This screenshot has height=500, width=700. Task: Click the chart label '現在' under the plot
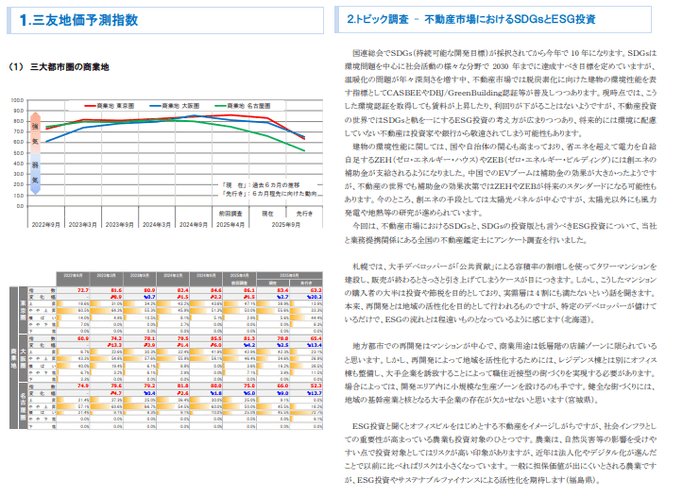point(267,214)
